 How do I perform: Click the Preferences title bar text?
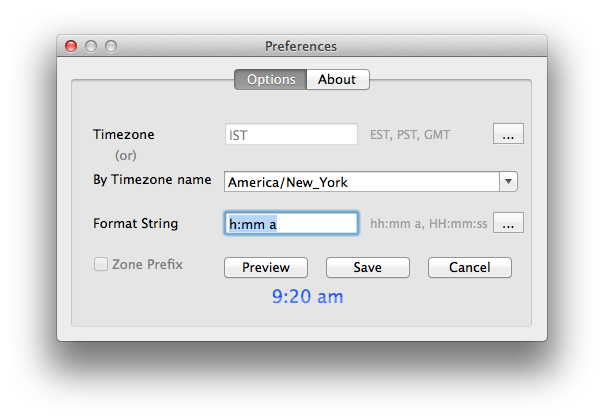pos(301,46)
